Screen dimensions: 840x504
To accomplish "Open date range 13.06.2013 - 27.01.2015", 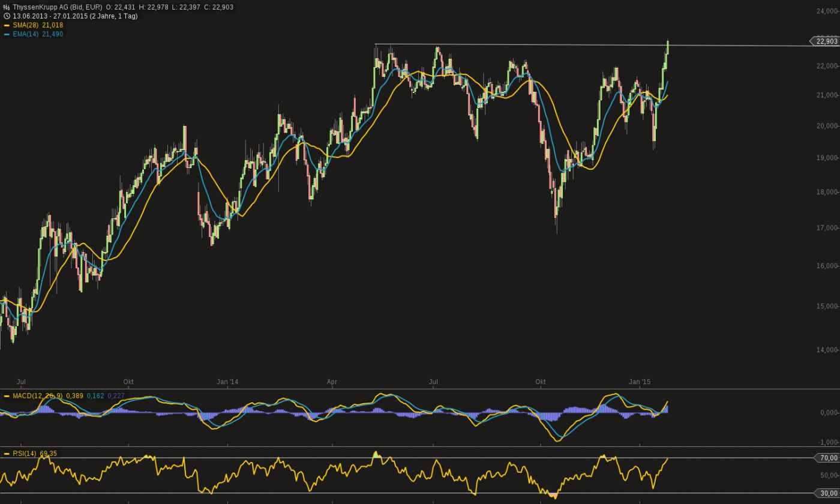I will [50, 16].
